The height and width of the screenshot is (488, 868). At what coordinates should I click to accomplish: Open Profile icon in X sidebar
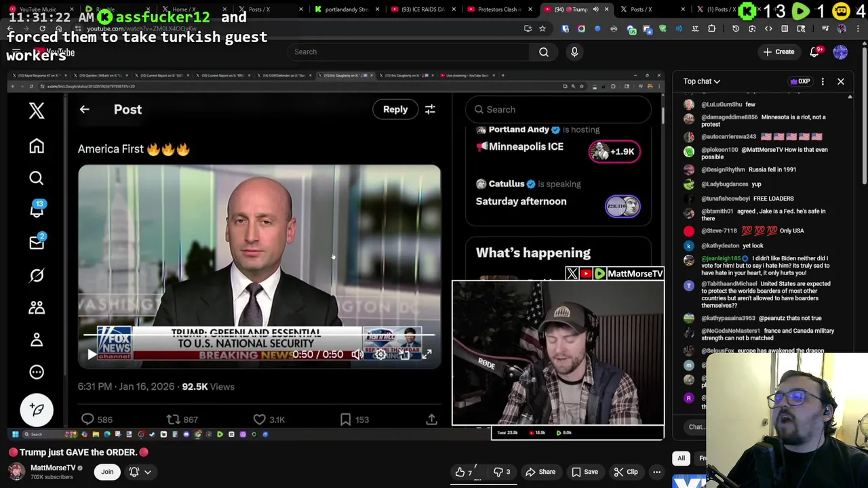click(37, 340)
